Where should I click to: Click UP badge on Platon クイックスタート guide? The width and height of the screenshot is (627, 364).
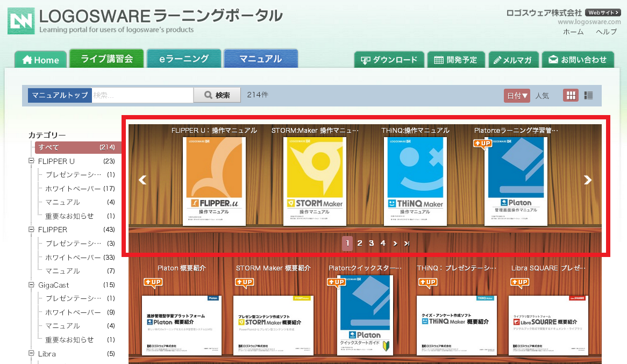(336, 282)
